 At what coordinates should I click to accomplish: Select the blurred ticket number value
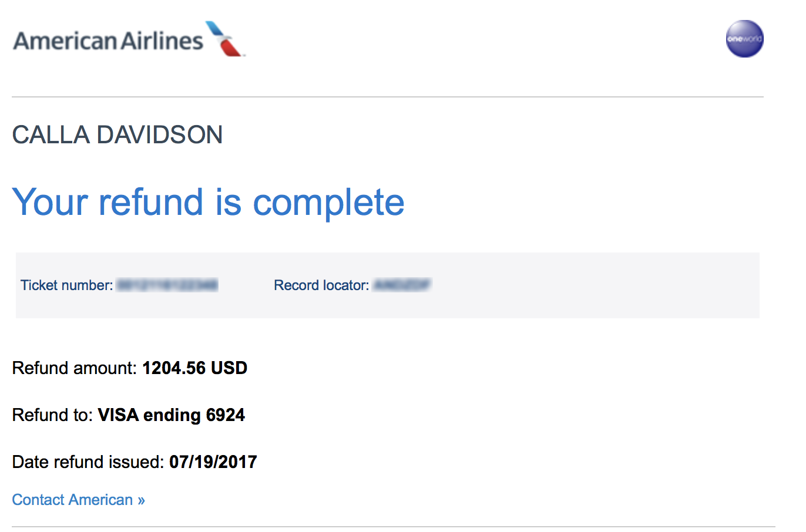(x=167, y=285)
